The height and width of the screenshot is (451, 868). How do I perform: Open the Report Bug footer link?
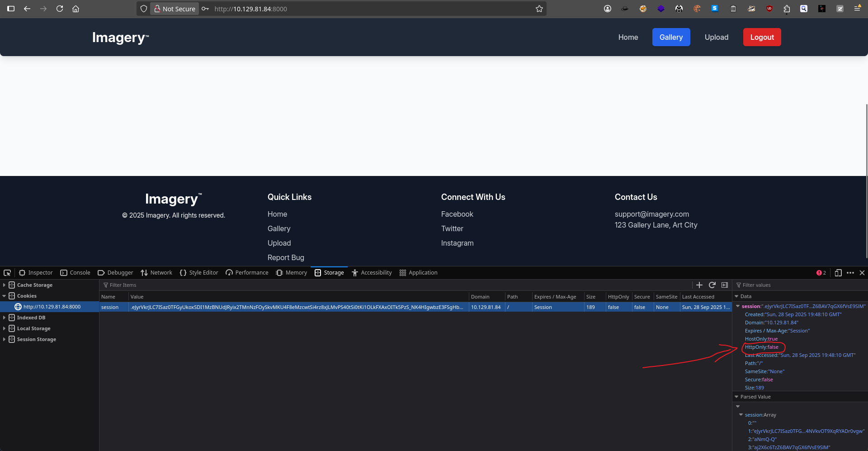286,257
